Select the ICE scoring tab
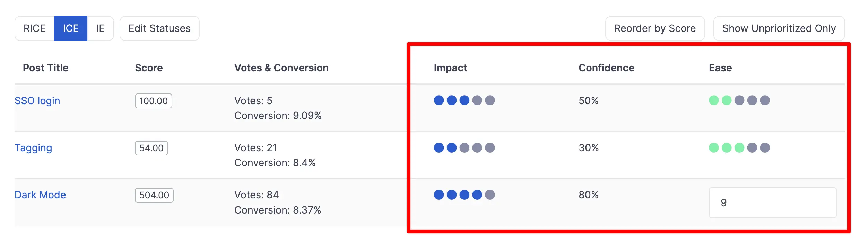 71,28
